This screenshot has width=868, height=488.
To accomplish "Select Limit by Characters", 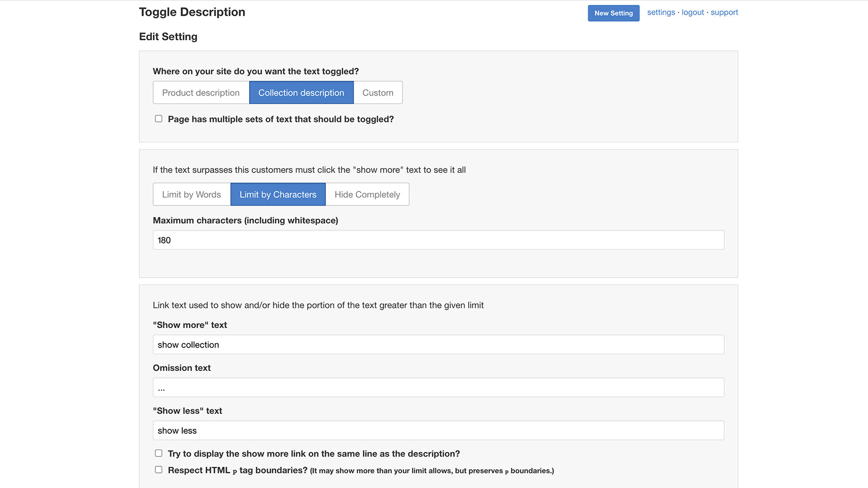I will coord(278,194).
